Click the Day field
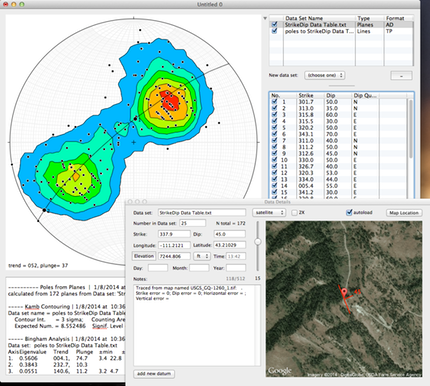Viewport: 430px width, 386px height. [x=158, y=268]
